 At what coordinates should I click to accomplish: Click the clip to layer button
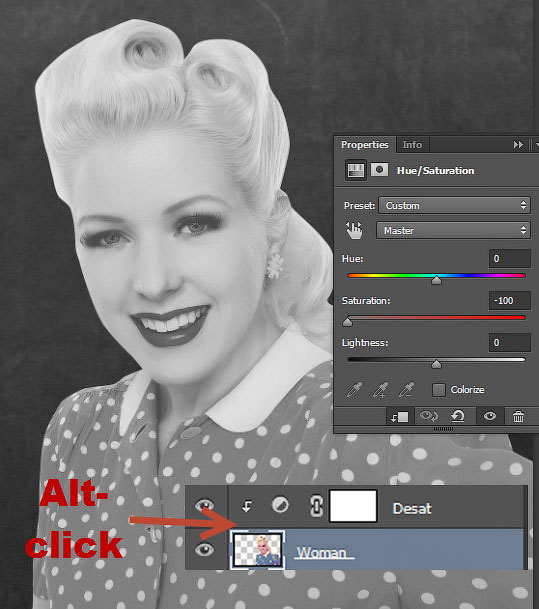[400, 417]
